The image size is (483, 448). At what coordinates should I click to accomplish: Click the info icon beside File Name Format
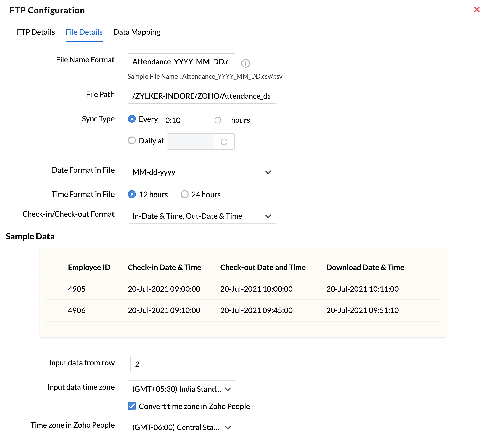click(246, 63)
